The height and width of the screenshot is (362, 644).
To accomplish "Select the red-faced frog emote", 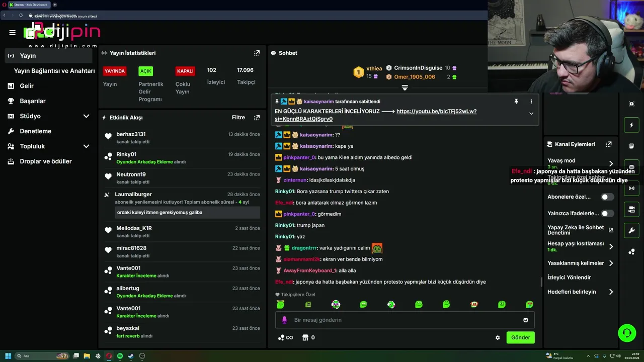I will click(474, 304).
